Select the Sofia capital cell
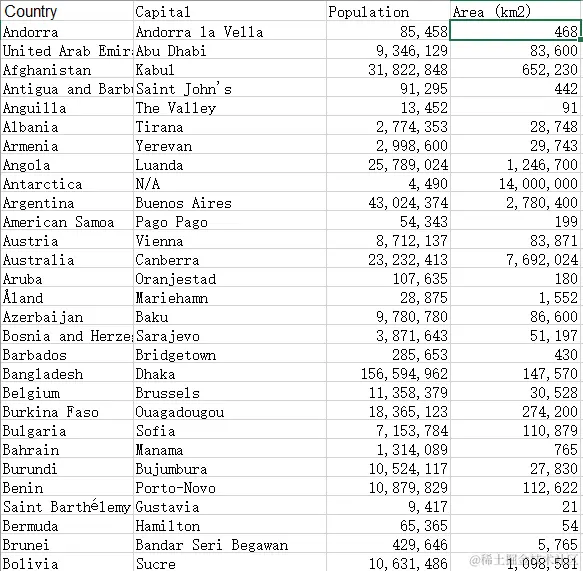Screen dimensions: 583x571 pos(230,429)
